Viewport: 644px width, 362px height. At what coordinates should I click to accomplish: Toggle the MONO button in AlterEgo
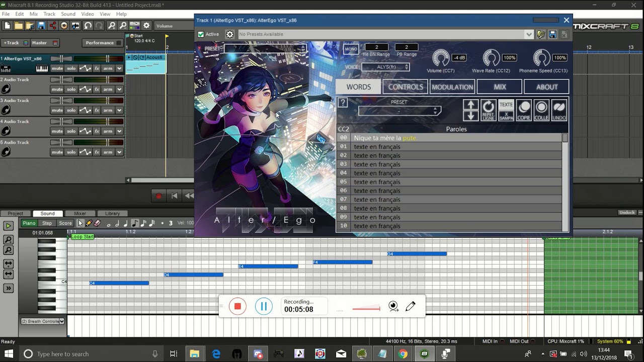351,49
